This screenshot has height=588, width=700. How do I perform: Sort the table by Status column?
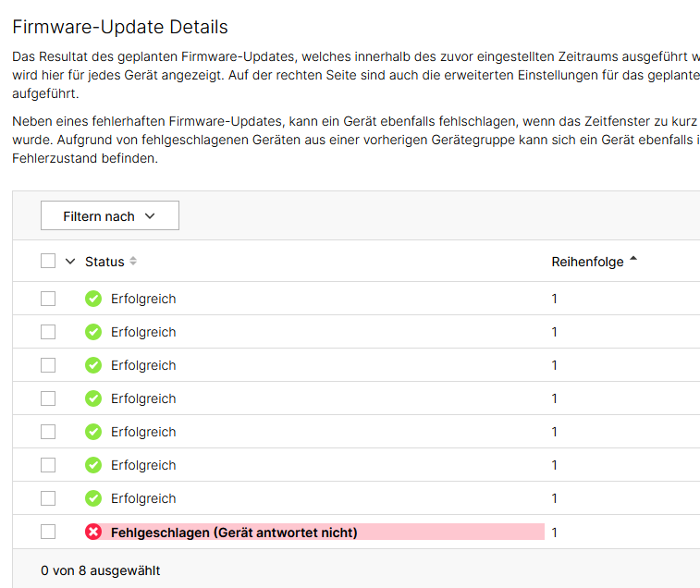104,262
